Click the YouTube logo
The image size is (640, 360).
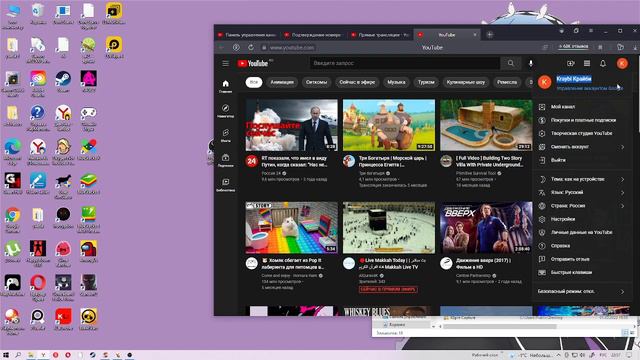click(x=253, y=63)
